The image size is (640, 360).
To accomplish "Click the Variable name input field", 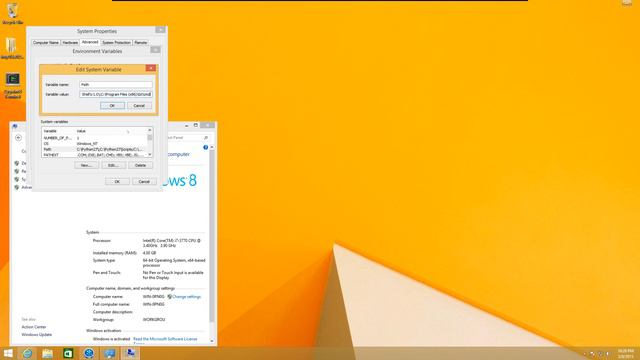I will pos(116,84).
